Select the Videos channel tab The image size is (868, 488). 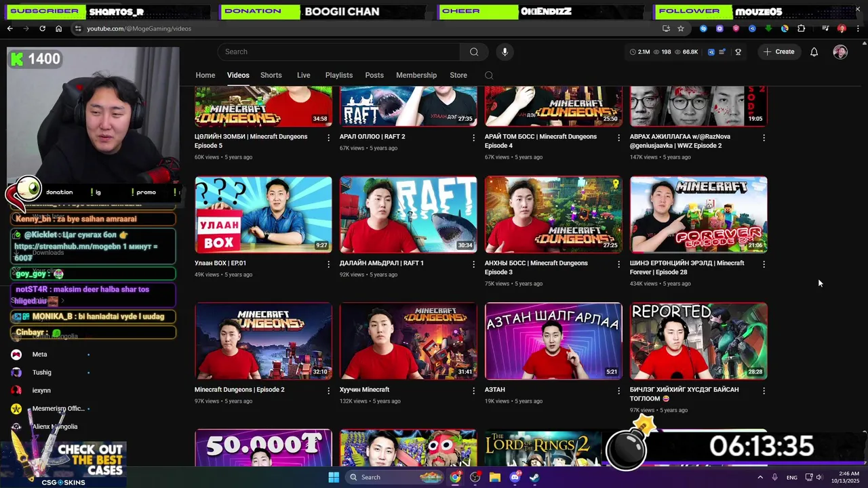tap(238, 75)
